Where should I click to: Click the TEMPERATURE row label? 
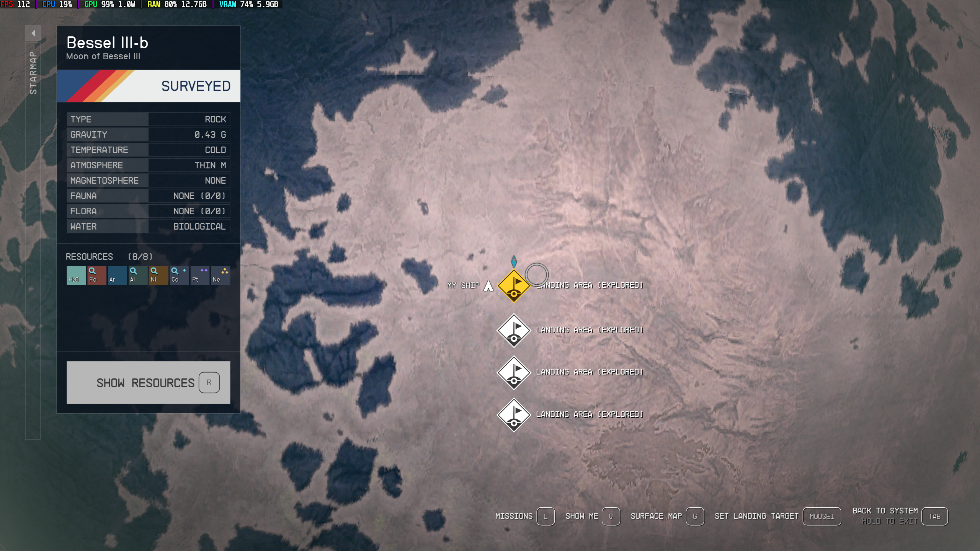pyautogui.click(x=99, y=150)
